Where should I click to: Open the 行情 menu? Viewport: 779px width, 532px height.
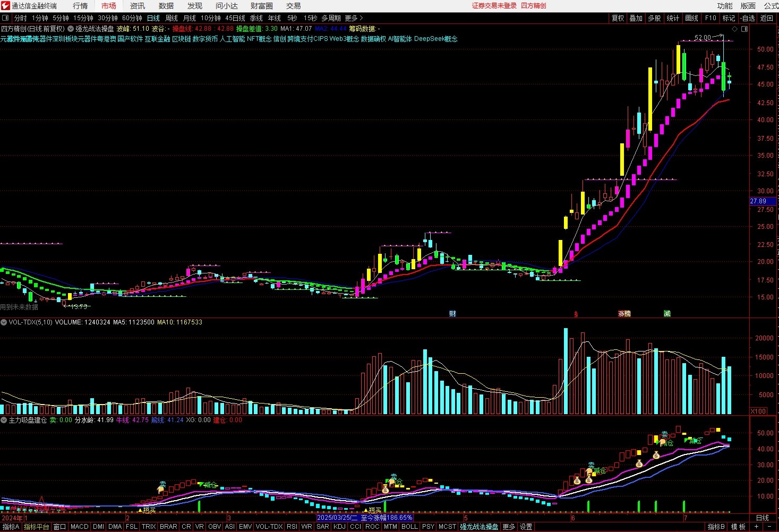pos(80,6)
